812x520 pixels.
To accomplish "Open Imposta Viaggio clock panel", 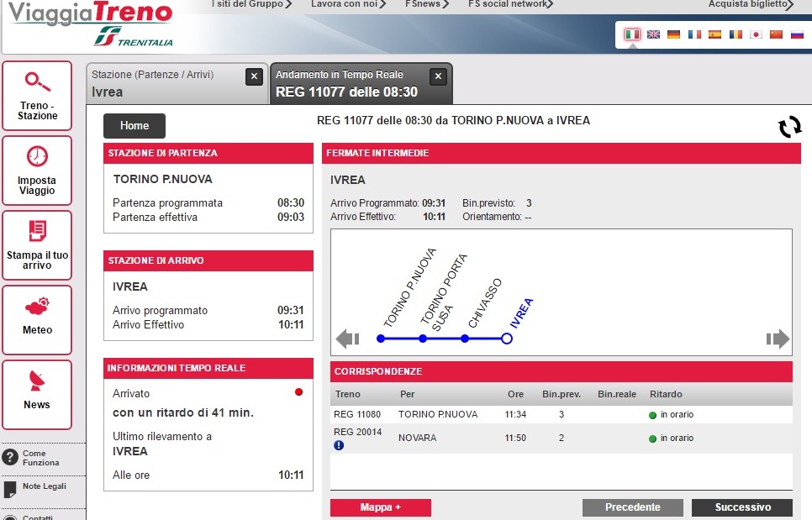I will (x=37, y=171).
